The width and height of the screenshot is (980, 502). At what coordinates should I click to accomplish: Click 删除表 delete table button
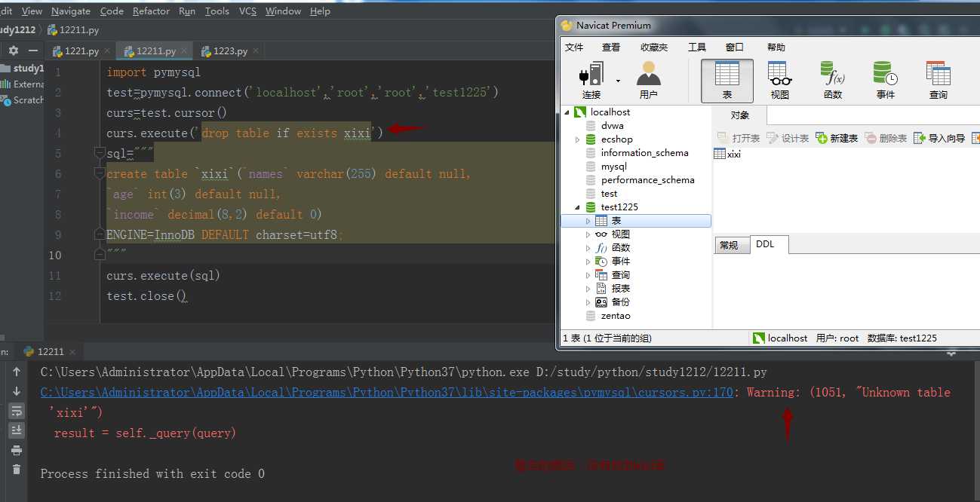coord(886,138)
